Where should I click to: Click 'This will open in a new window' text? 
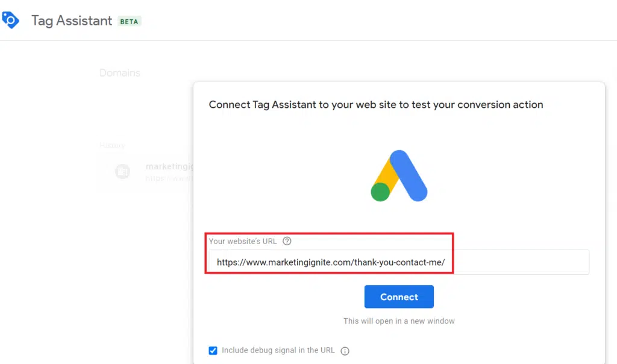399,321
